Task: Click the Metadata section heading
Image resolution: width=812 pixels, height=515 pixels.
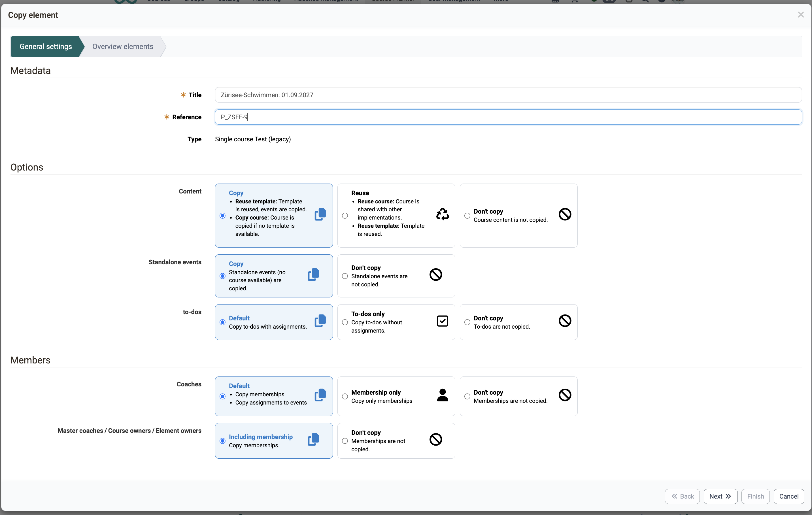Action: [x=31, y=71]
